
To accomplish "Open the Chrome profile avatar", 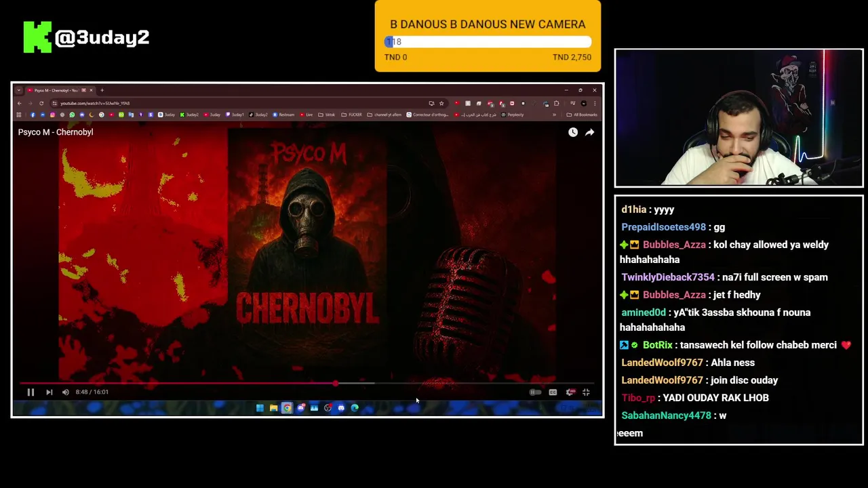I will pyautogui.click(x=584, y=103).
